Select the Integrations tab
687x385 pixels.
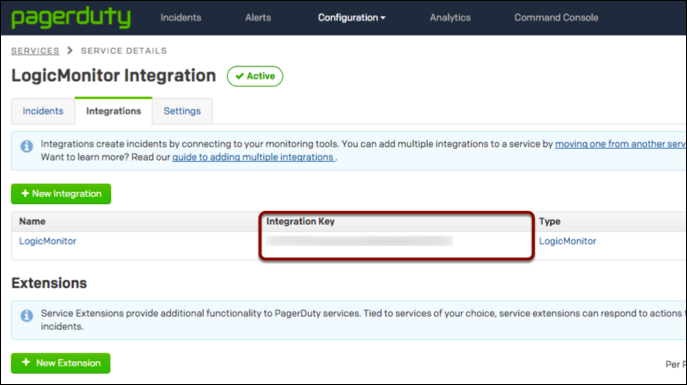point(113,111)
